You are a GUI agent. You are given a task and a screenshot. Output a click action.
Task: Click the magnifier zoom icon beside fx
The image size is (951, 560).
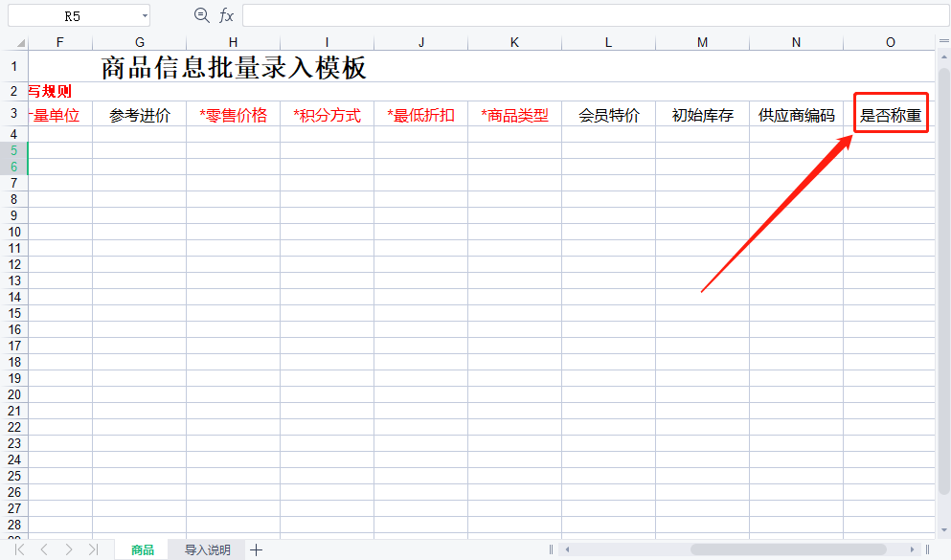(201, 15)
